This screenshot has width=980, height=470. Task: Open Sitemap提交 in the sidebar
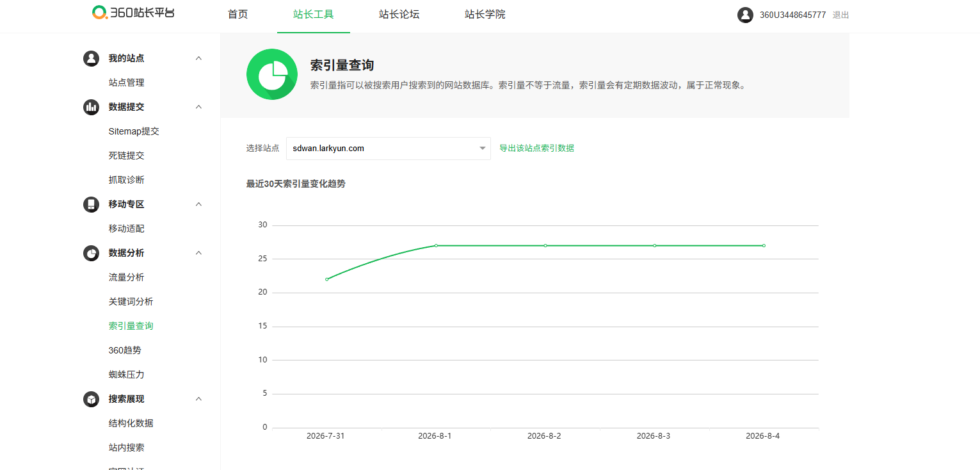[x=134, y=131]
